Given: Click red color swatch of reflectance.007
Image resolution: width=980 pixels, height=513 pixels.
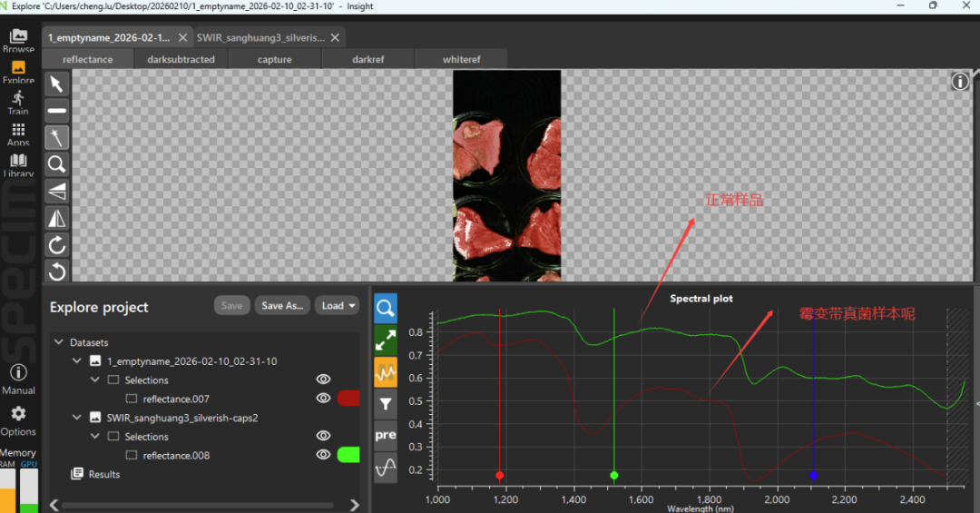Looking at the screenshot, I should [348, 398].
